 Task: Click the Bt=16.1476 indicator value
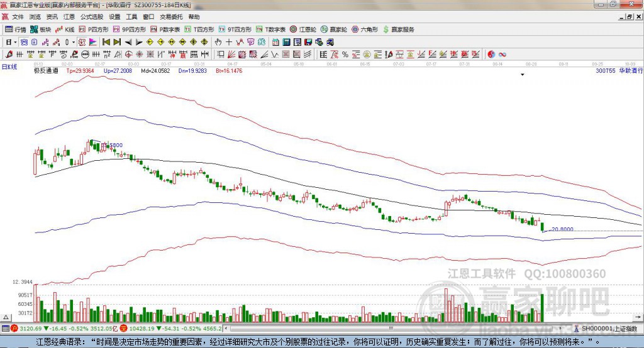click(229, 70)
